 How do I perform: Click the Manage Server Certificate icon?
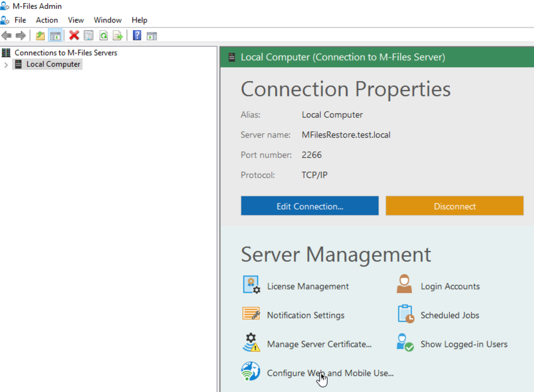click(251, 342)
